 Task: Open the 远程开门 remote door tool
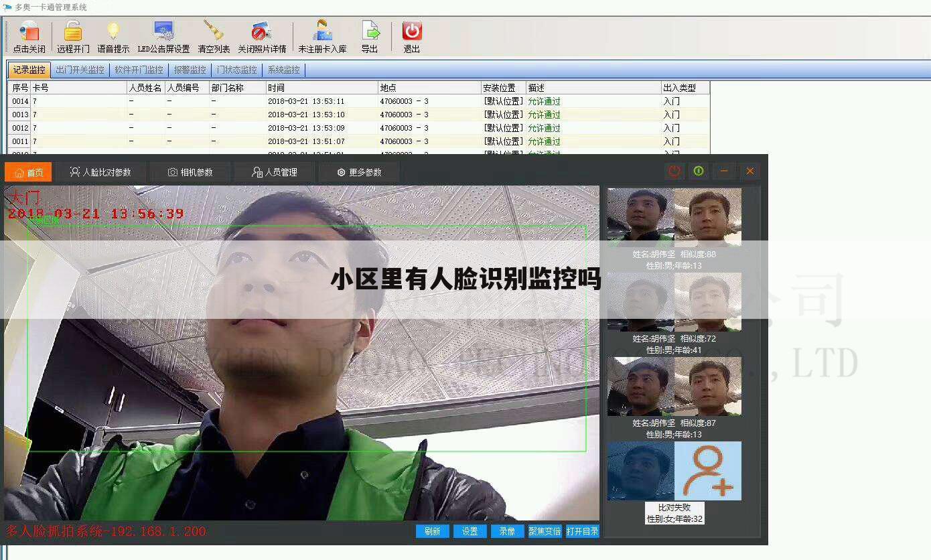click(x=73, y=37)
